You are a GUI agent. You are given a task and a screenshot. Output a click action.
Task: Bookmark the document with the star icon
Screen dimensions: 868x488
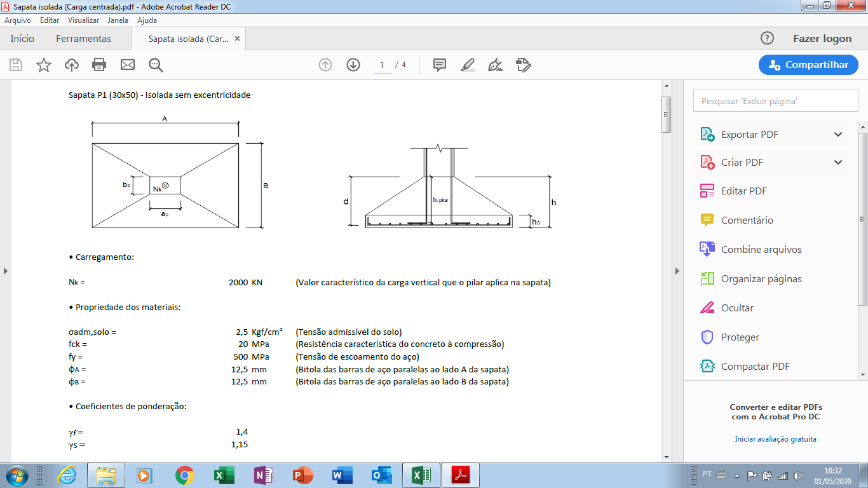(44, 65)
